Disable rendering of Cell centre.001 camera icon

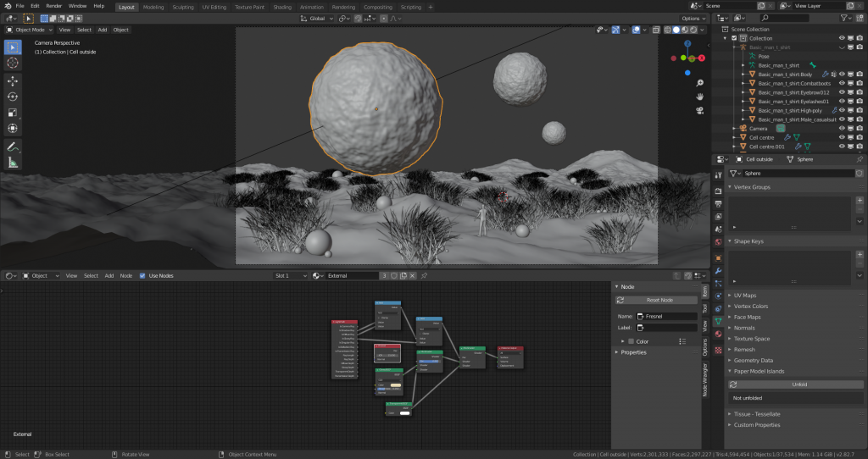(860, 147)
